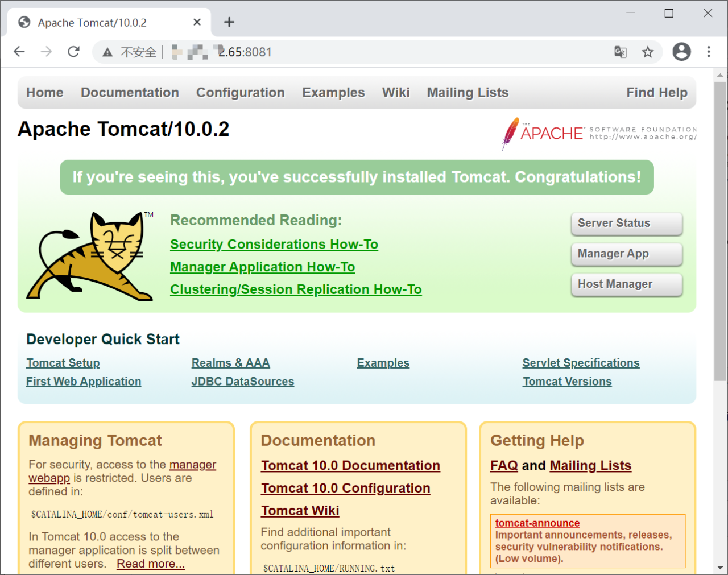Open Chrome's three-dot menu
The image size is (728, 575).
click(x=709, y=51)
